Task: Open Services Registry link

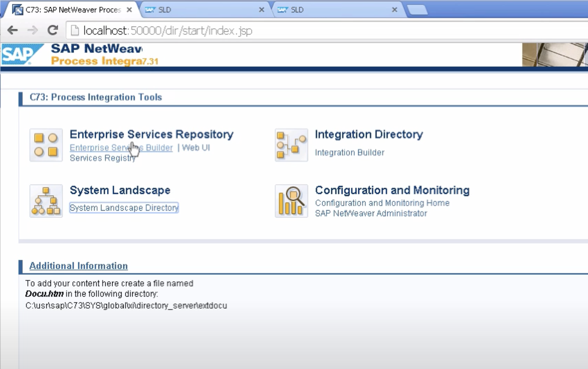Action: pos(103,158)
